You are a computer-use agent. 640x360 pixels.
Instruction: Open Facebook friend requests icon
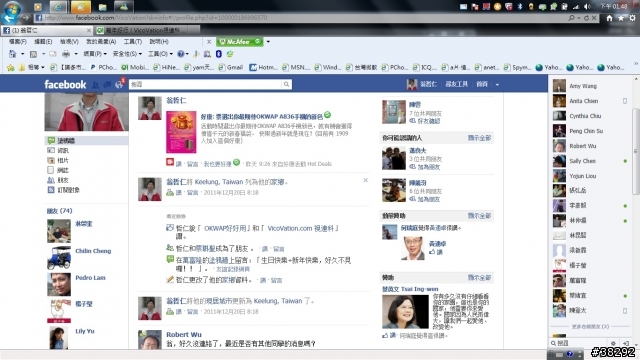96,84
